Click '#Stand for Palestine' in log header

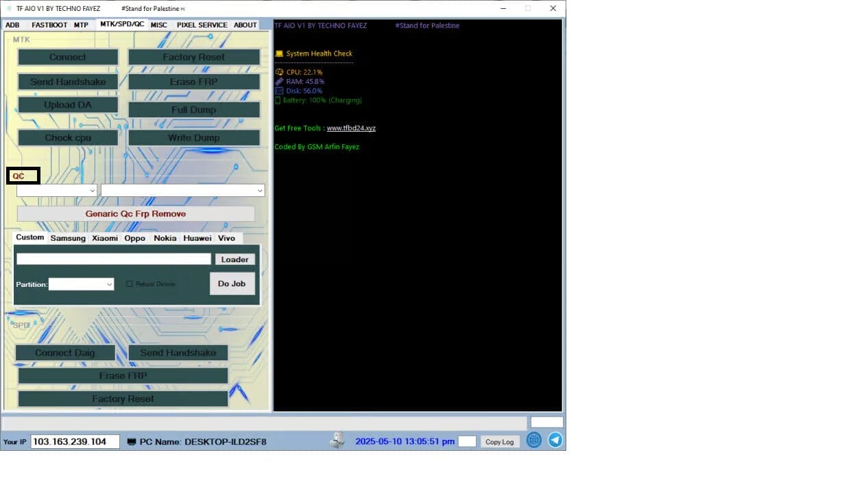pyautogui.click(x=427, y=25)
